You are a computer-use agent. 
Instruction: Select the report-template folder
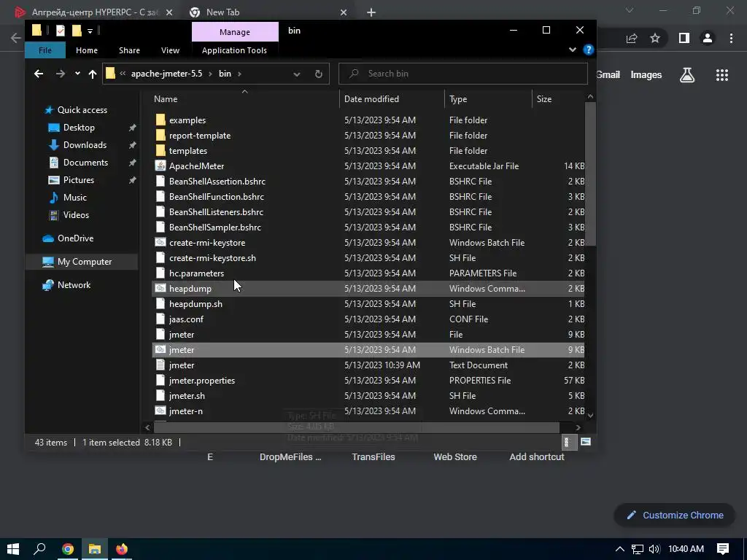(x=200, y=135)
